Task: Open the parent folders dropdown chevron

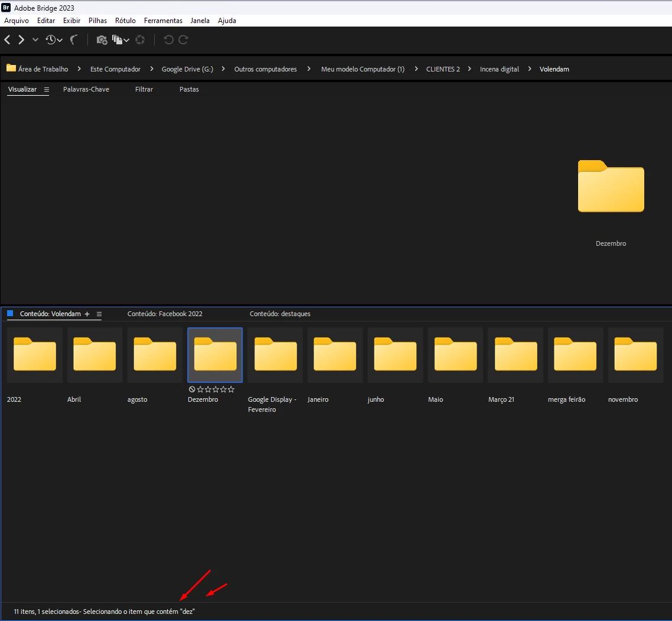Action: click(x=35, y=40)
